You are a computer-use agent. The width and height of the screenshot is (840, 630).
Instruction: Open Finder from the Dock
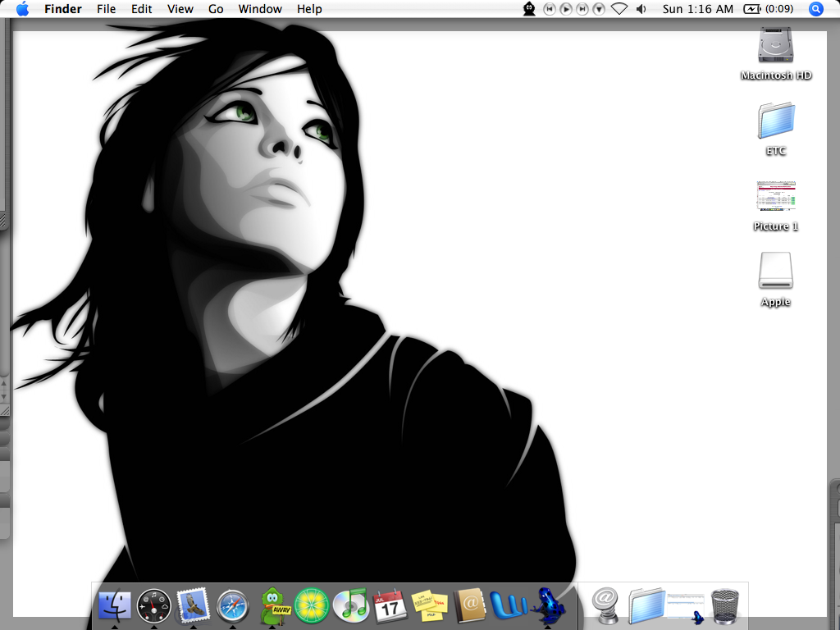click(x=115, y=605)
